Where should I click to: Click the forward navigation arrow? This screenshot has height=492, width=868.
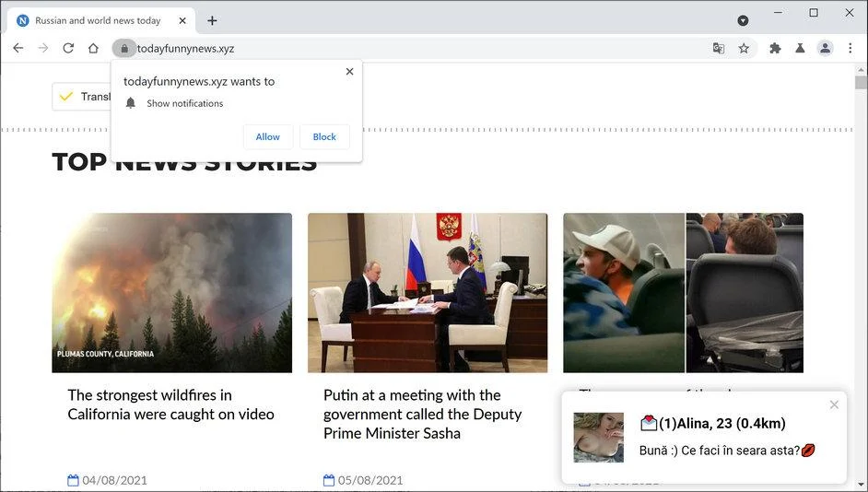click(x=43, y=48)
